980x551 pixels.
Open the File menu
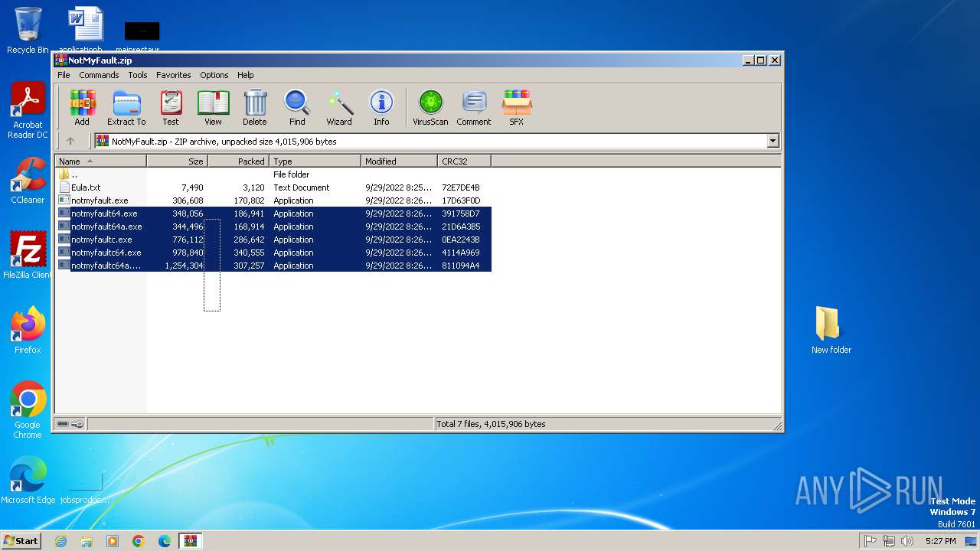tap(64, 75)
